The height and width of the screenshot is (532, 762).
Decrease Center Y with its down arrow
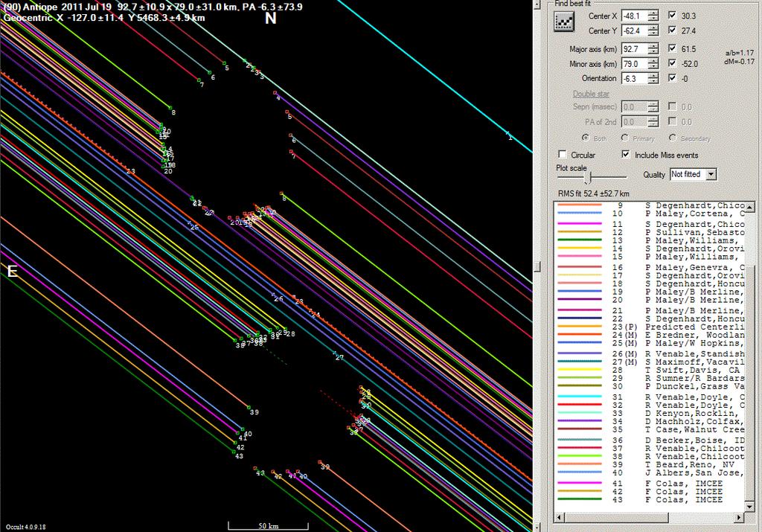[x=653, y=33]
